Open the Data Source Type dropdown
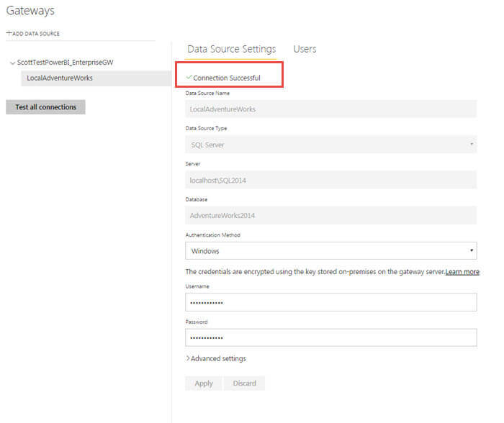Viewport: 504px width, 423px height. [330, 145]
